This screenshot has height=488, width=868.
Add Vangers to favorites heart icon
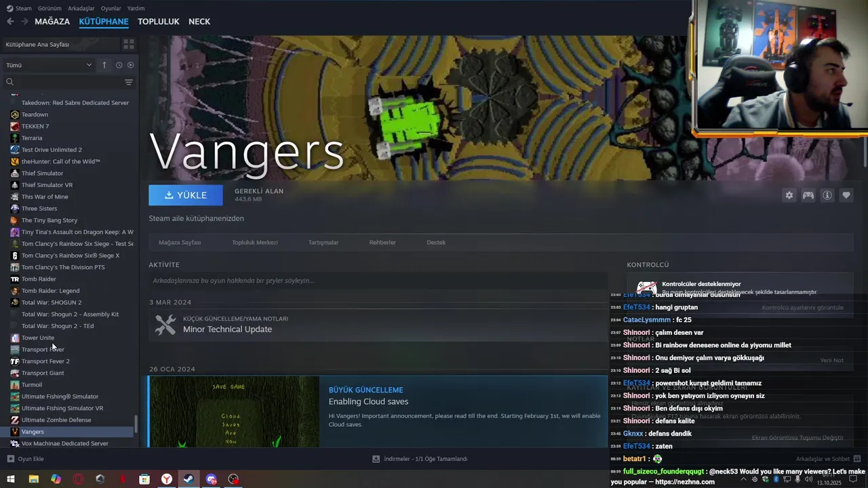click(x=846, y=195)
